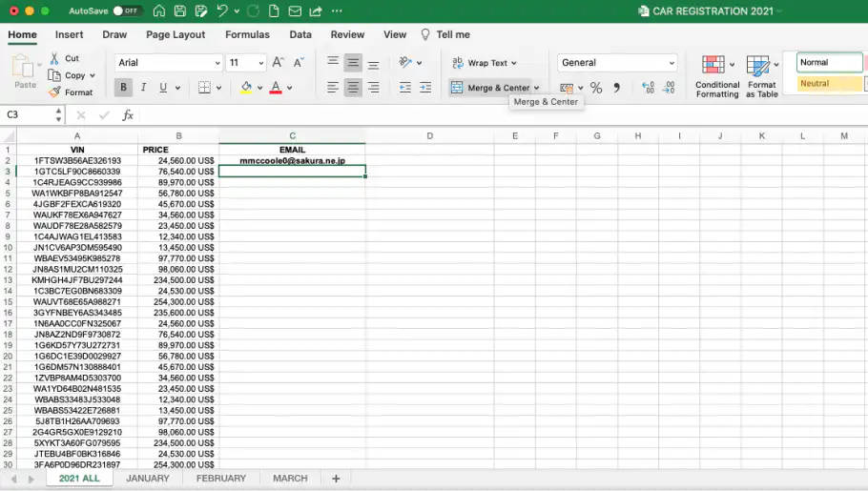This screenshot has width=868, height=491.
Task: Open the Home icon in title bar
Action: [x=159, y=10]
